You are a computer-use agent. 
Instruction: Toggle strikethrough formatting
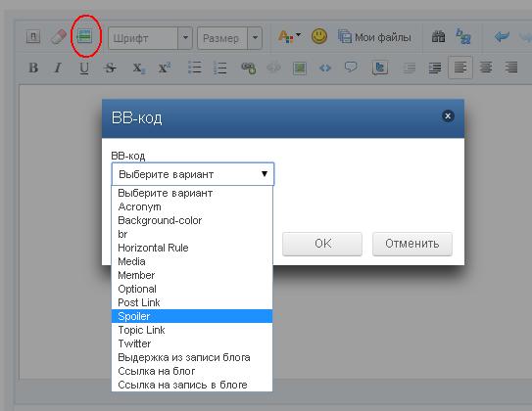[110, 68]
